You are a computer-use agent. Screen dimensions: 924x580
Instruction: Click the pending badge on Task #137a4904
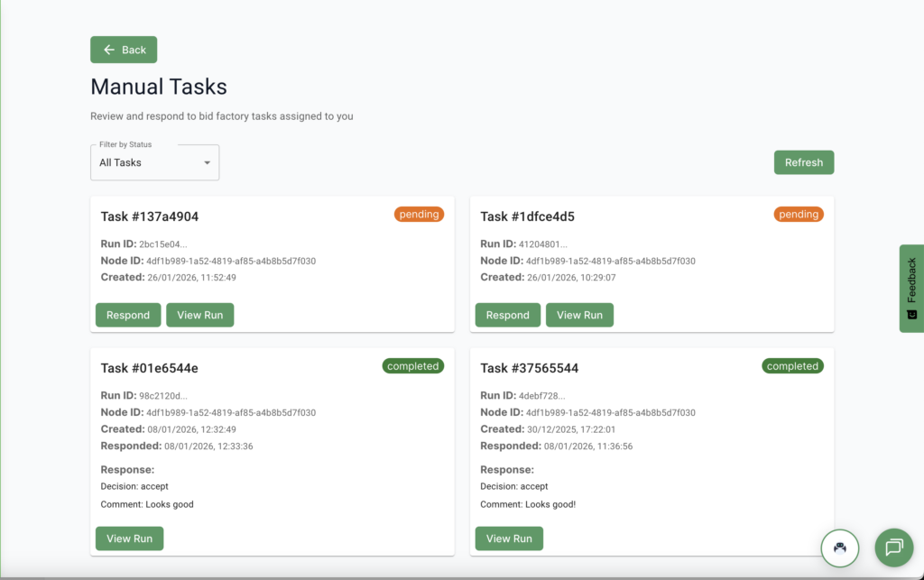419,215
